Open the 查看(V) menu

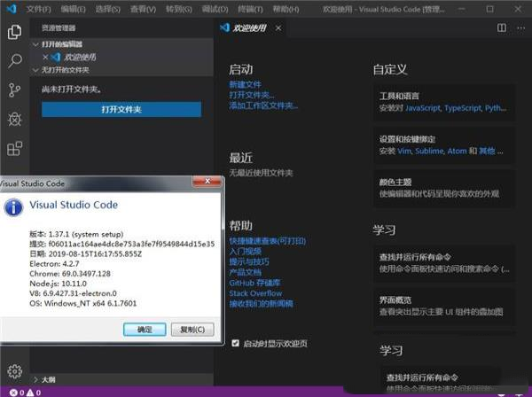pyautogui.click(x=143, y=9)
